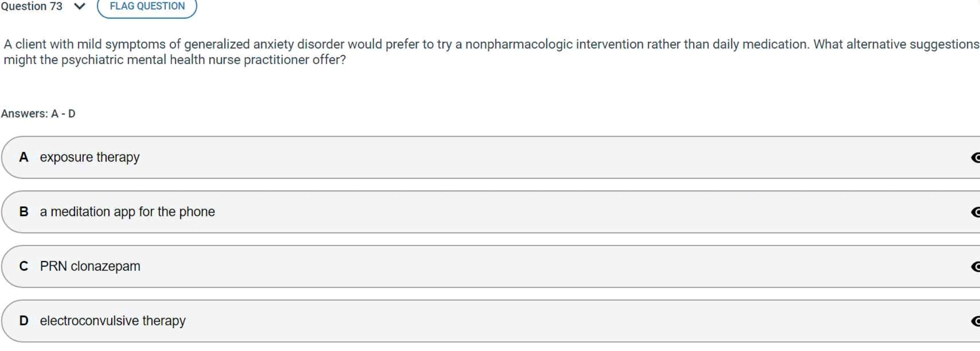Click the 'PRN clonazepam' answer text
Viewport: 980px width, 351px height.
[x=90, y=266]
